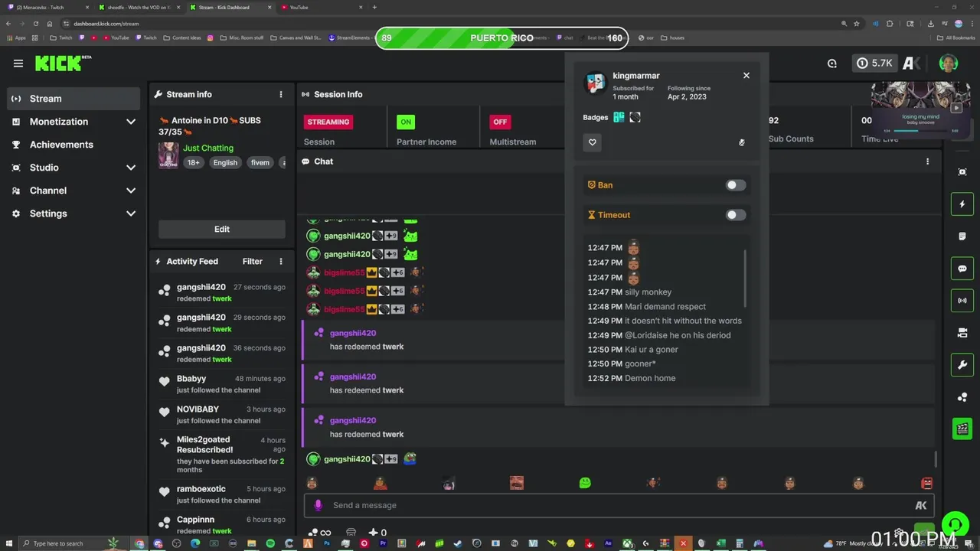980x551 pixels.
Task: Click the notification icon left of 5.7K
Action: [x=832, y=64]
